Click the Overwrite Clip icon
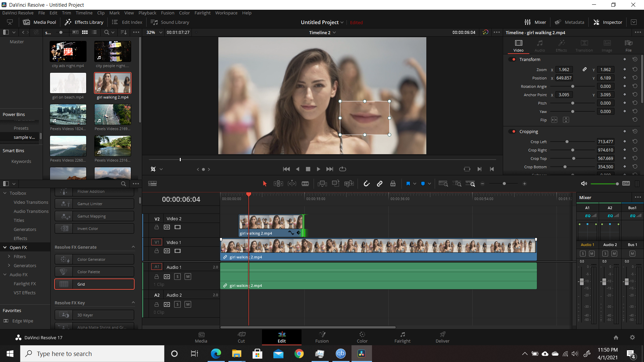The image size is (644, 362). point(335,184)
